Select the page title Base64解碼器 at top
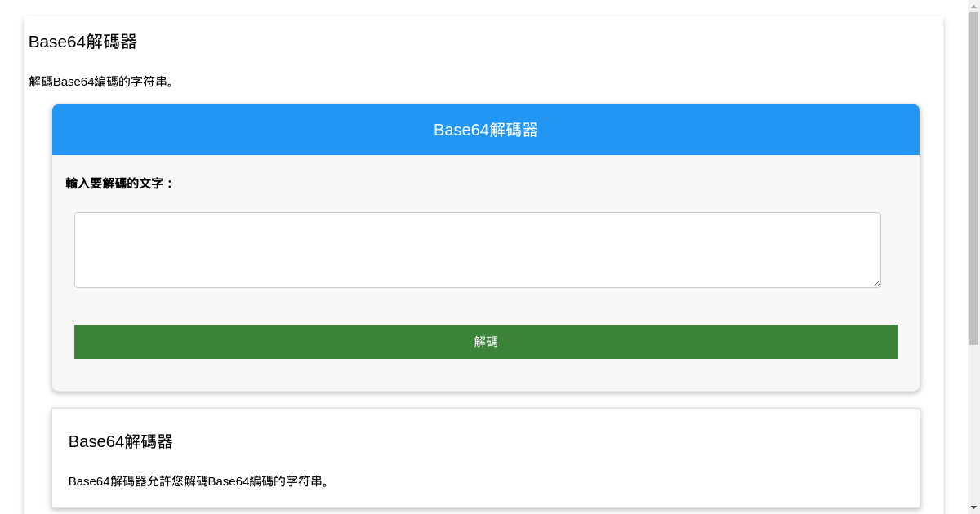The height and width of the screenshot is (514, 980). coord(82,42)
